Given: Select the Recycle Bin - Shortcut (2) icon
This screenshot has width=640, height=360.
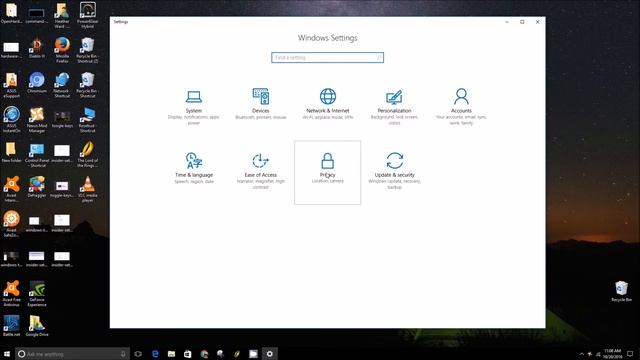Looking at the screenshot, I should pyautogui.click(x=87, y=50).
